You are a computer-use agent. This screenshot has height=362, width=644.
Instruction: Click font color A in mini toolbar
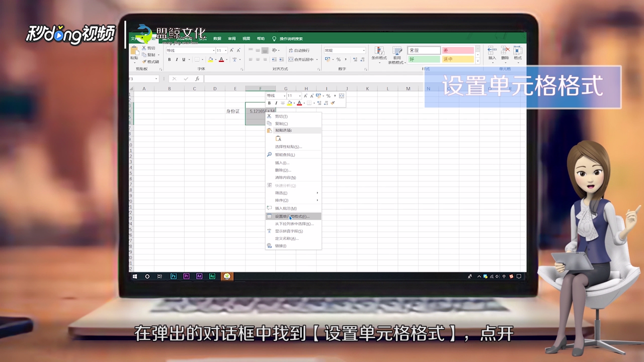299,103
